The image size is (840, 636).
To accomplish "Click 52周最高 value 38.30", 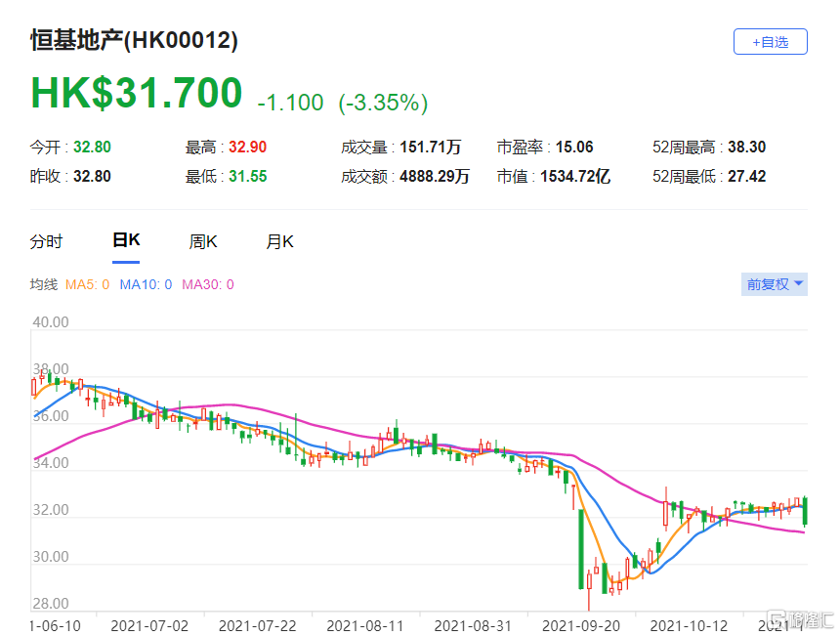I will (747, 147).
